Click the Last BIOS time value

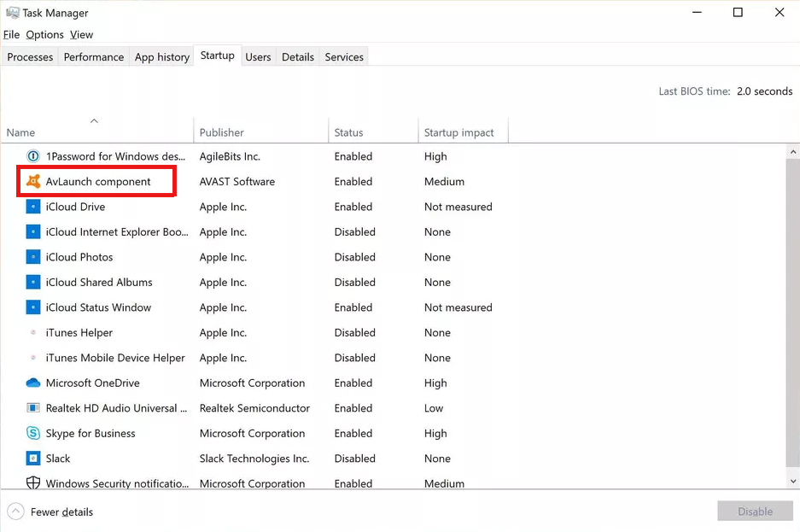coord(764,91)
